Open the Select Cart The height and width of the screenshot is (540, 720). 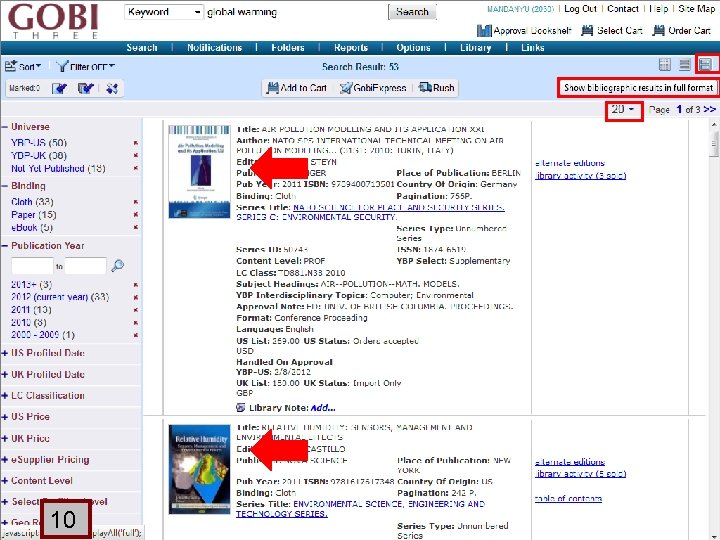pos(612,31)
